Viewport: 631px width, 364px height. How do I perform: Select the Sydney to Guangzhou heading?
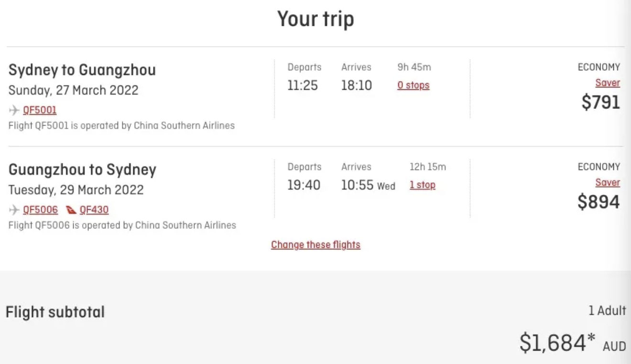coord(82,70)
